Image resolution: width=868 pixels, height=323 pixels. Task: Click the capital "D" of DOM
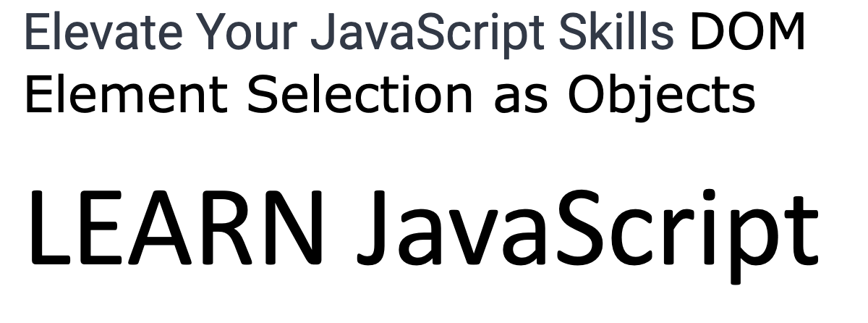click(x=706, y=35)
